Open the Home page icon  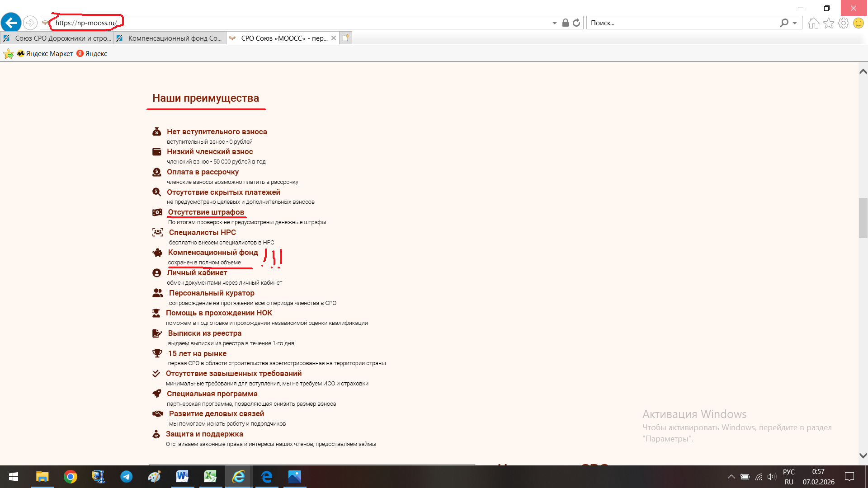[x=813, y=23]
